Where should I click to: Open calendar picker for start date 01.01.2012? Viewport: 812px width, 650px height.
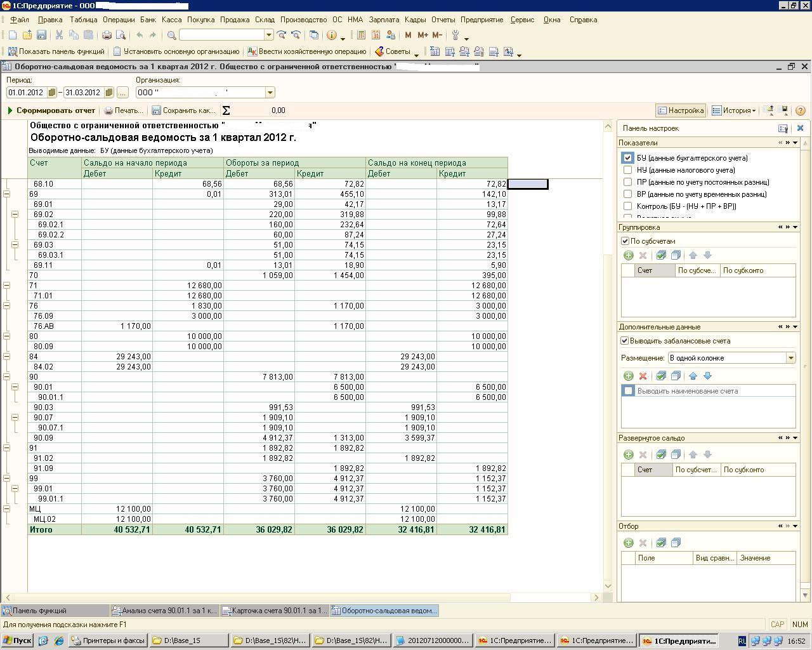point(52,93)
